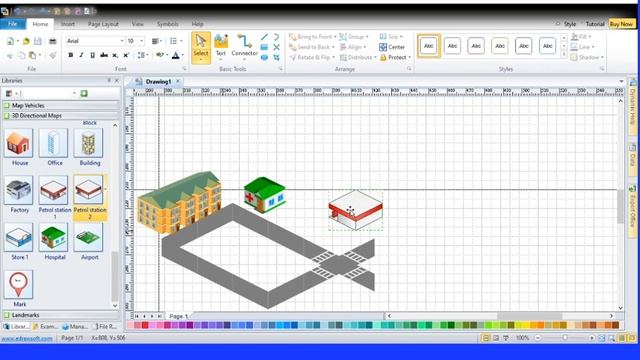The image size is (640, 360).
Task: Select the Mark pin shape
Action: click(19, 289)
